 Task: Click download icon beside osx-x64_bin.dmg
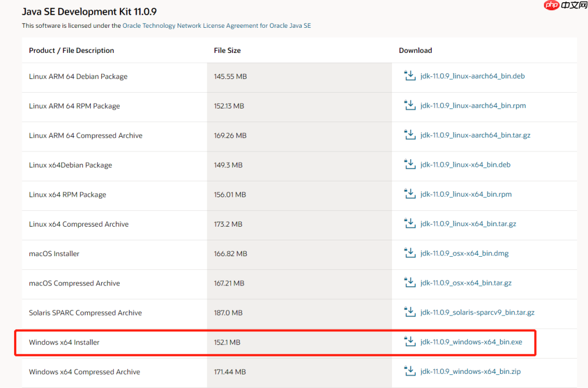pos(409,253)
